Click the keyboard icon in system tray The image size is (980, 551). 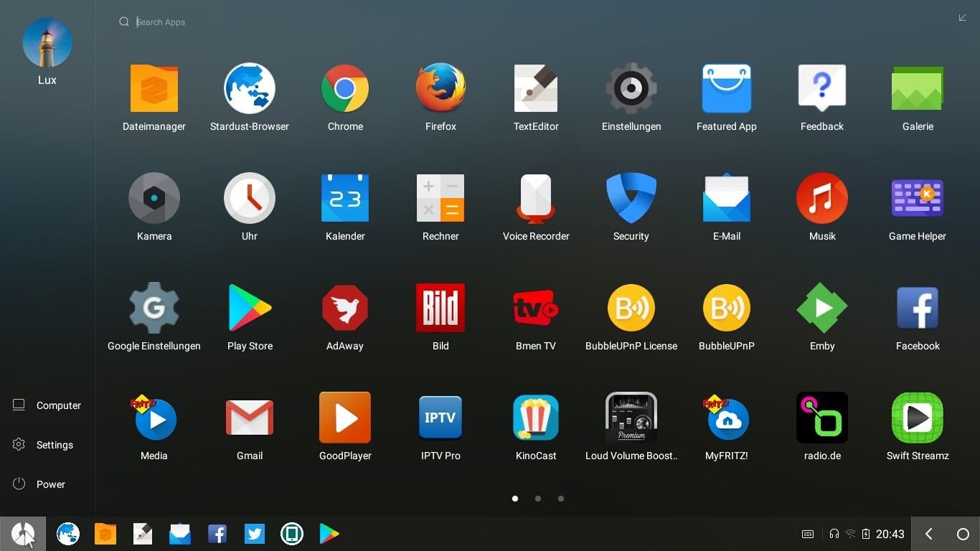[x=808, y=534]
